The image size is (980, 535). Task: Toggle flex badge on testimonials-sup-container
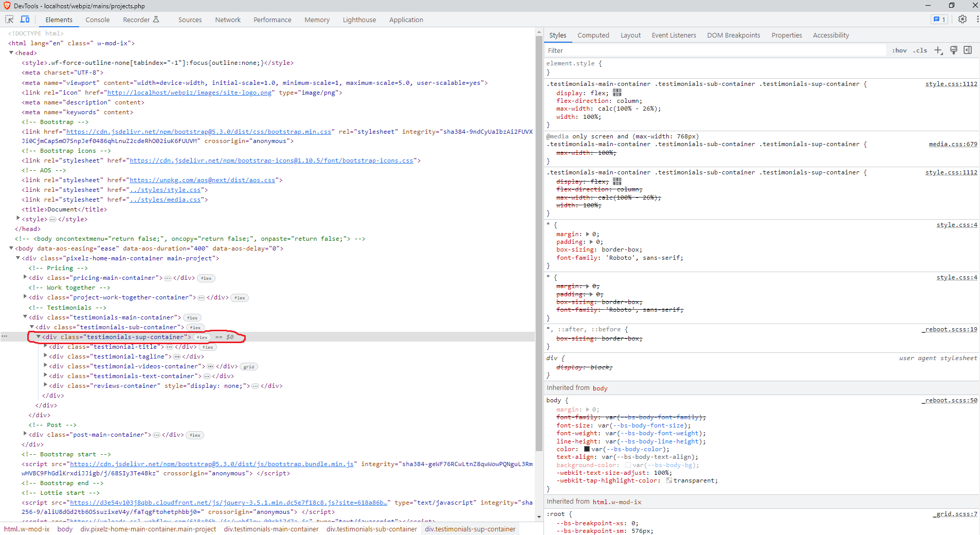coord(202,337)
